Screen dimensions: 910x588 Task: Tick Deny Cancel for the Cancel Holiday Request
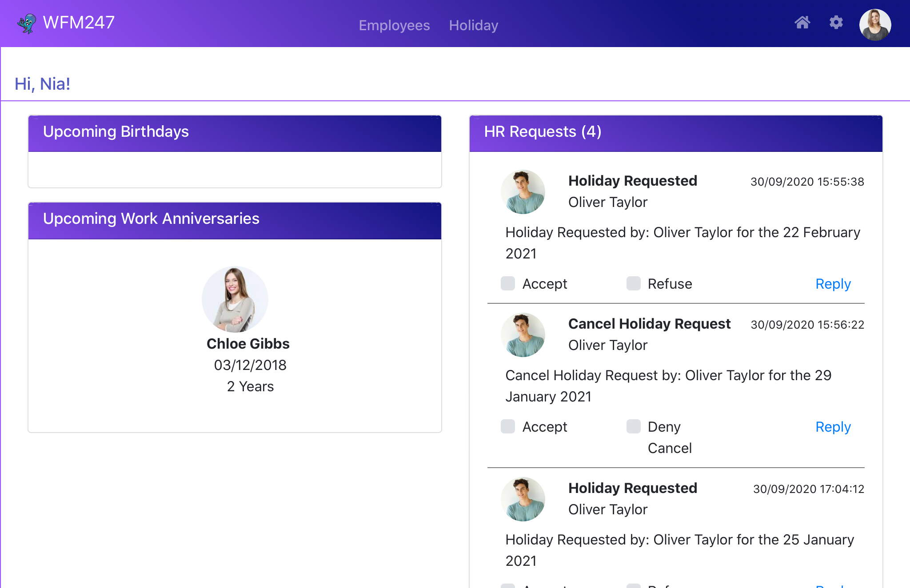[x=634, y=426]
